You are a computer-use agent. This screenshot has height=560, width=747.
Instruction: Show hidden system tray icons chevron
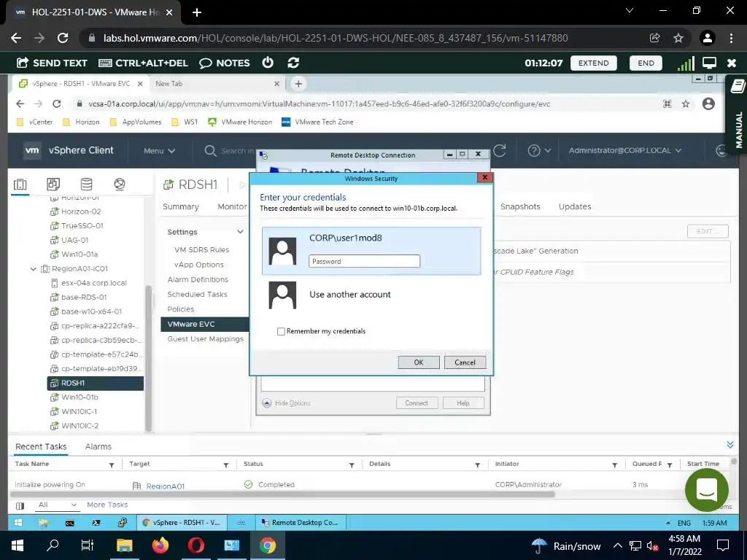(x=617, y=545)
